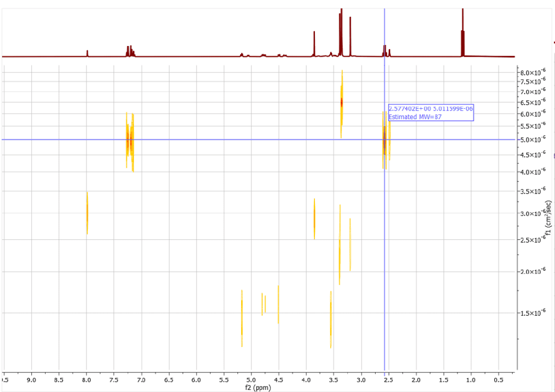Click the f2 (ppm) axis label
The image size is (555, 392).
[257, 388]
